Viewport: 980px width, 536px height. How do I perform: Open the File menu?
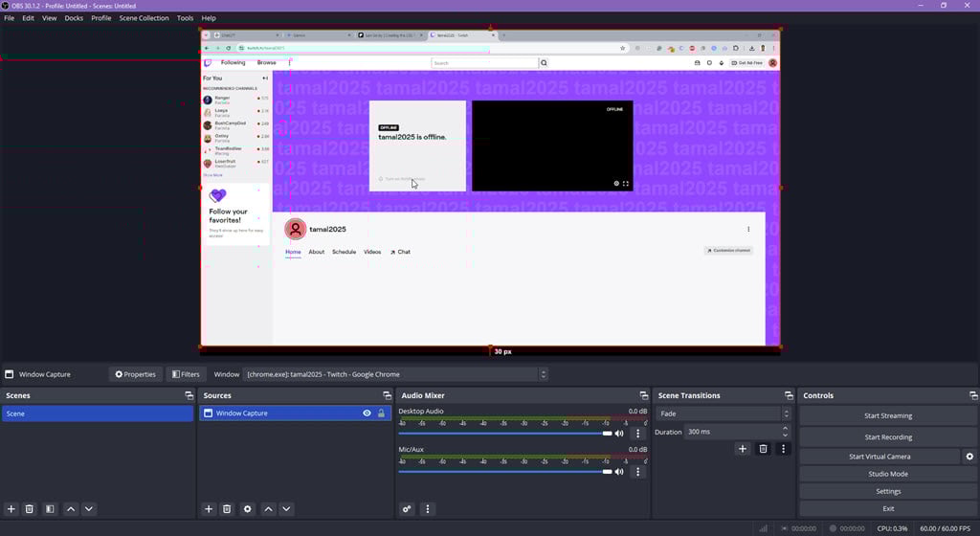[10, 18]
